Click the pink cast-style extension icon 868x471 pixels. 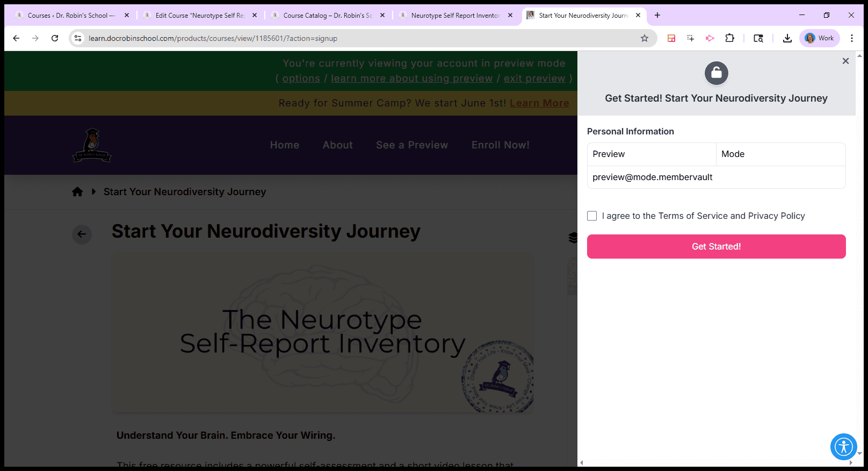coord(710,38)
